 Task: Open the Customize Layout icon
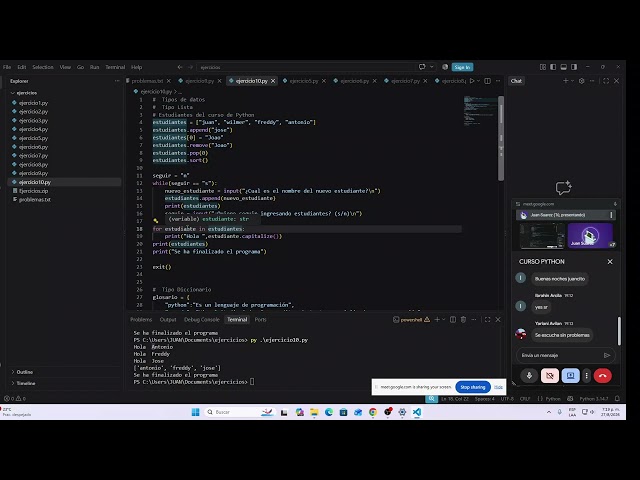543,67
